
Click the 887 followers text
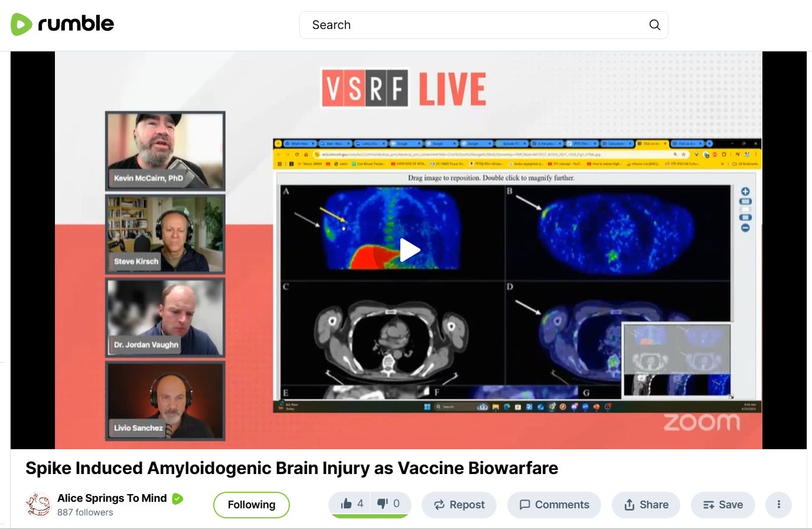point(85,512)
